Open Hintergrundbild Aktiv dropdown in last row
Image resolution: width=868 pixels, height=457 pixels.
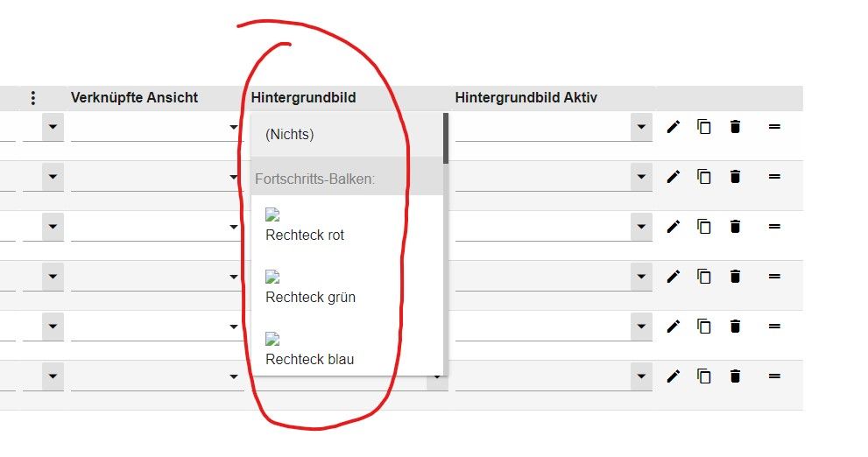(x=642, y=377)
